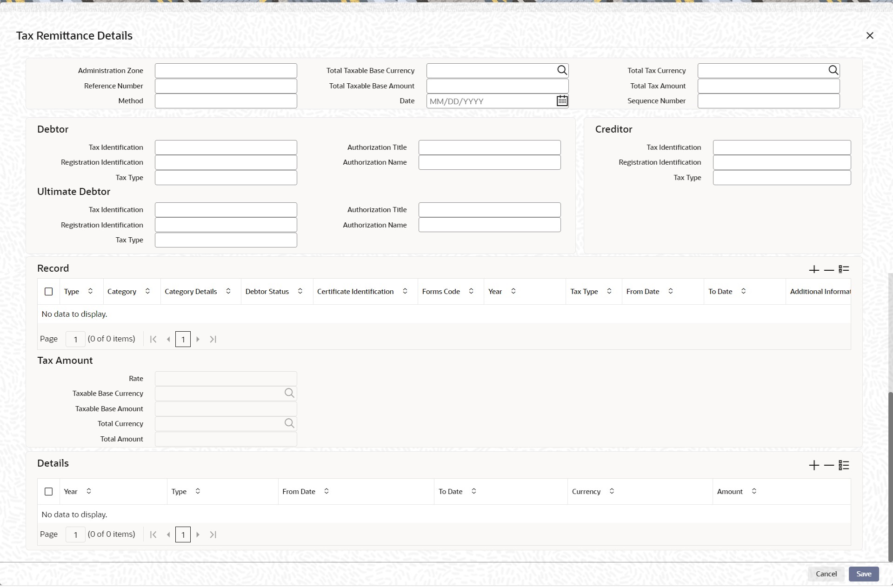The image size is (893, 588).
Task: Click the Administration Zone input field
Action: pyautogui.click(x=226, y=71)
